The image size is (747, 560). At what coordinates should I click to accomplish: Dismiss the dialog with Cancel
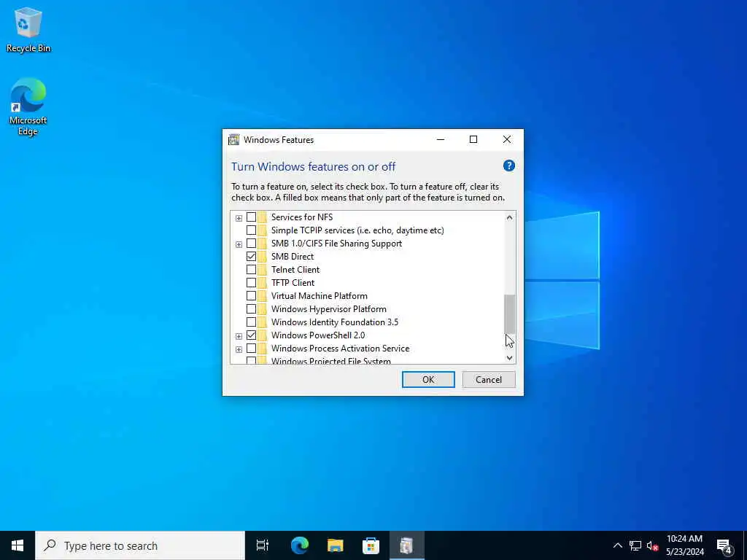click(489, 379)
